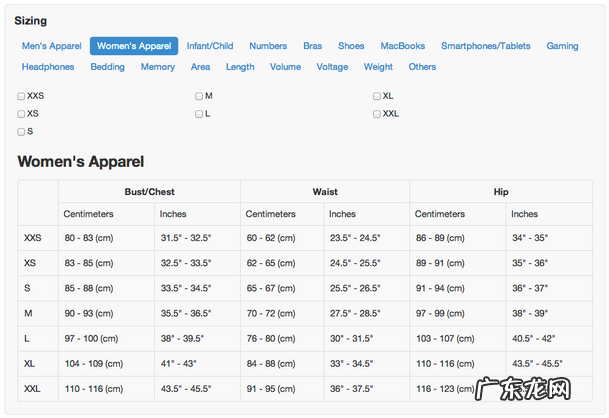Select the Women's Apparel tab
This screenshot has height=418, width=609.
[x=134, y=46]
